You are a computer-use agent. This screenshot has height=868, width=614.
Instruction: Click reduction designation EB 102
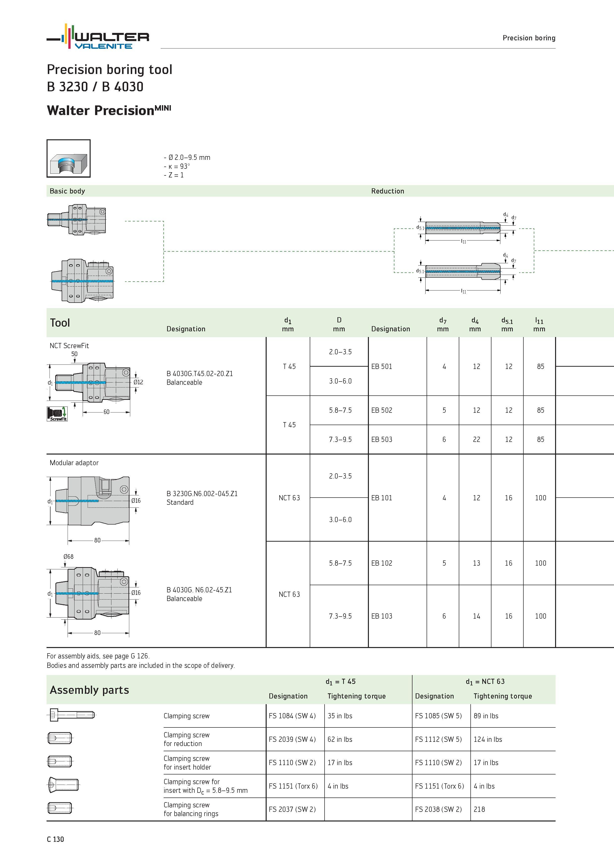(382, 563)
